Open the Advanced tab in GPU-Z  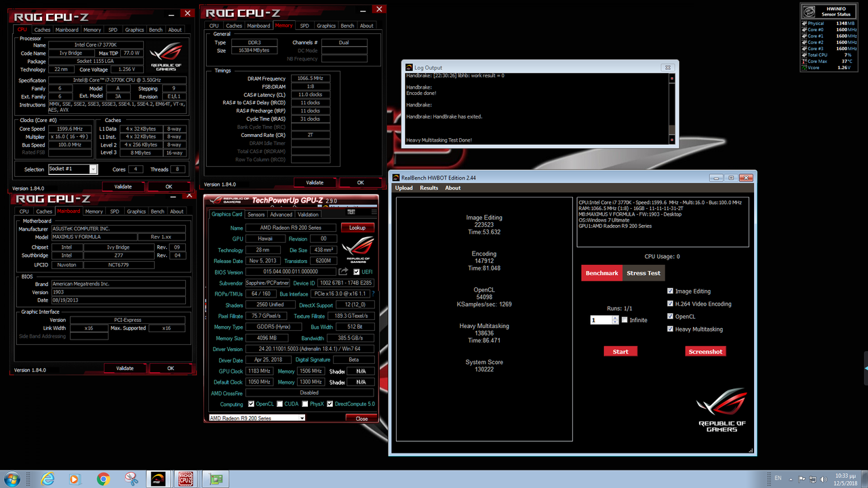click(x=281, y=214)
